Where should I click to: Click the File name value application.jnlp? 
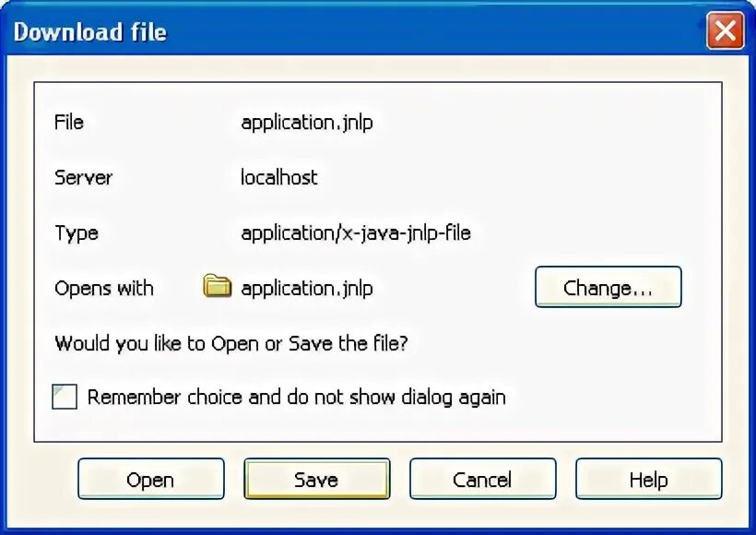[307, 122]
